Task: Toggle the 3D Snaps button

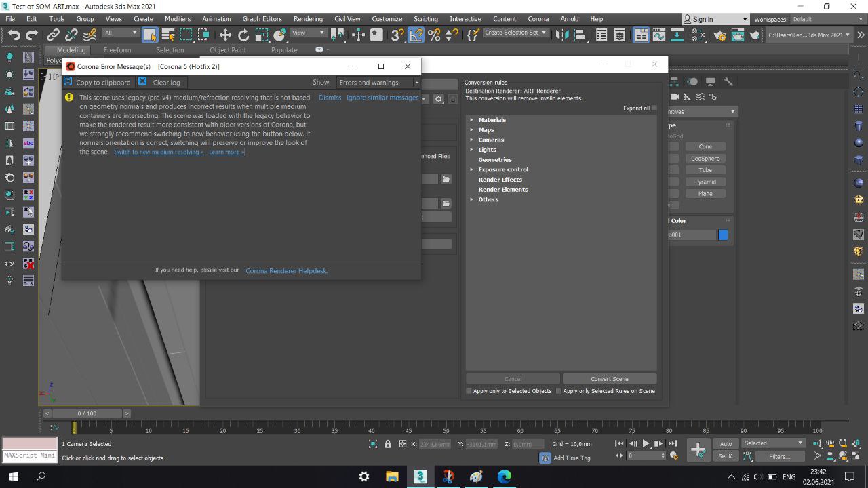Action: coord(398,35)
